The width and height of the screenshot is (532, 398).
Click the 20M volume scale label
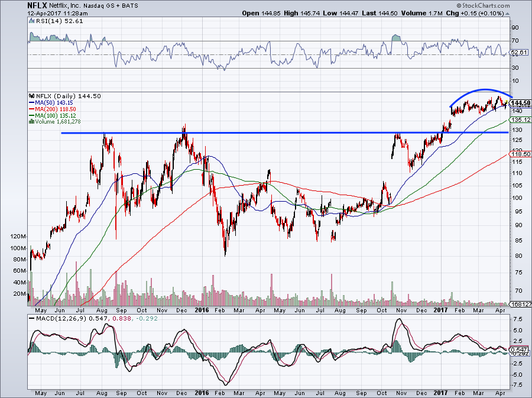tap(20, 294)
